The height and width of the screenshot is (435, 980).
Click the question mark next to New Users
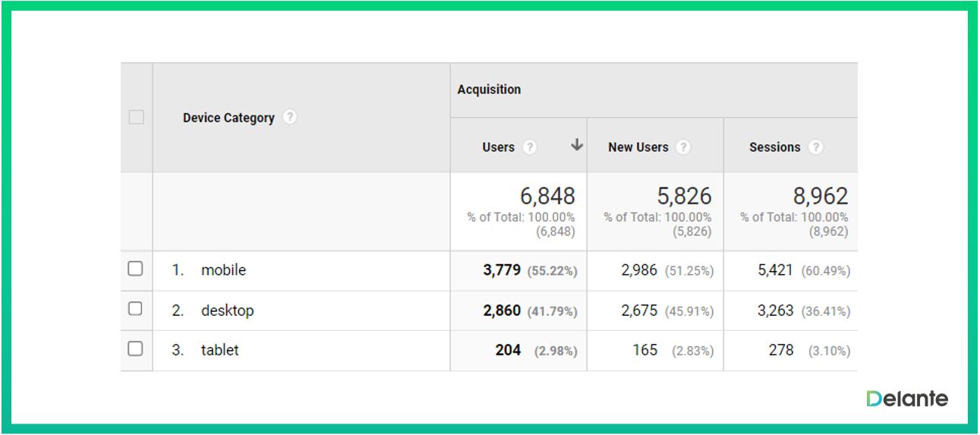click(683, 147)
